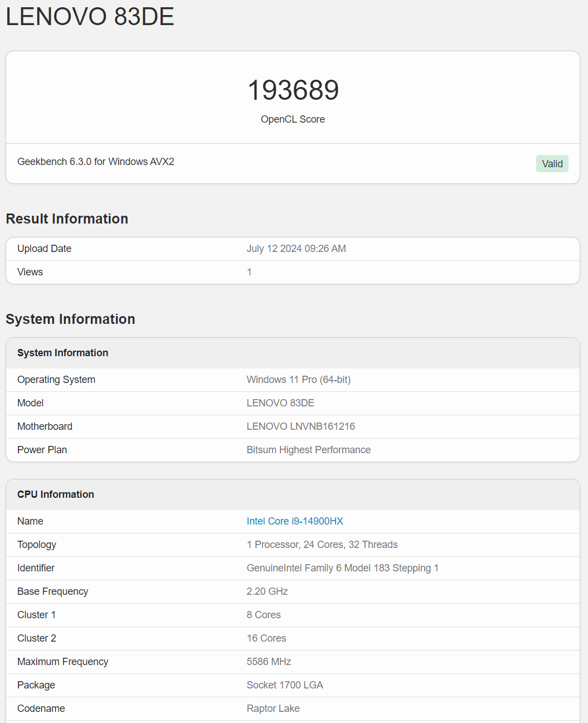This screenshot has width=588, height=723.
Task: Select the Upload Date label
Action: (x=44, y=249)
